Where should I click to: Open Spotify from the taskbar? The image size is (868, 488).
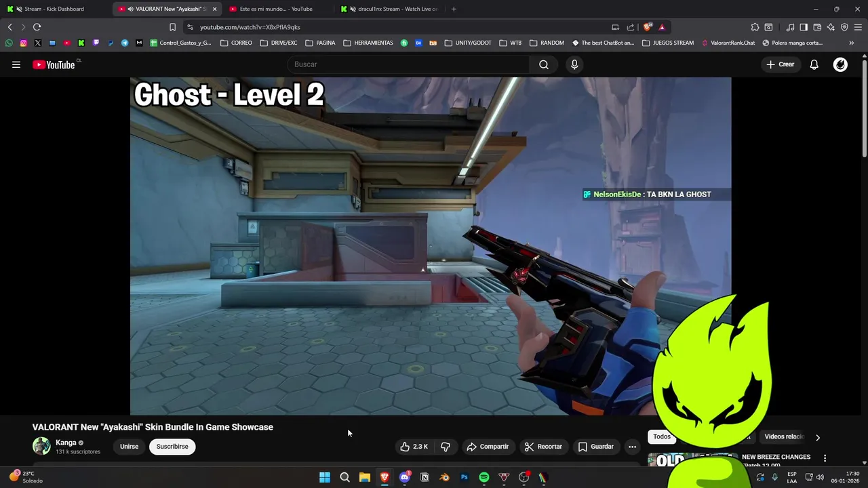tap(484, 477)
